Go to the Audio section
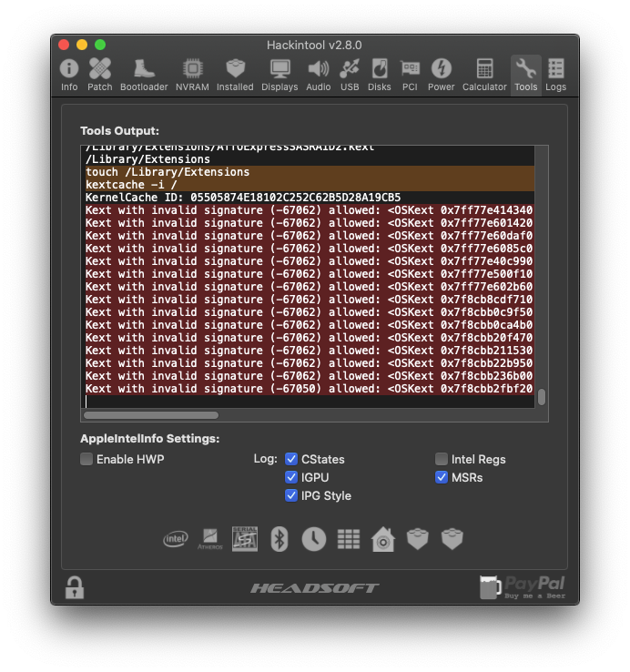The image size is (630, 672). (319, 75)
